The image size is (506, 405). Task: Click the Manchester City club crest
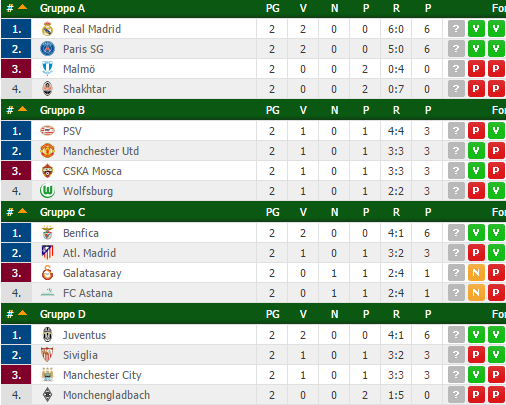click(x=47, y=375)
